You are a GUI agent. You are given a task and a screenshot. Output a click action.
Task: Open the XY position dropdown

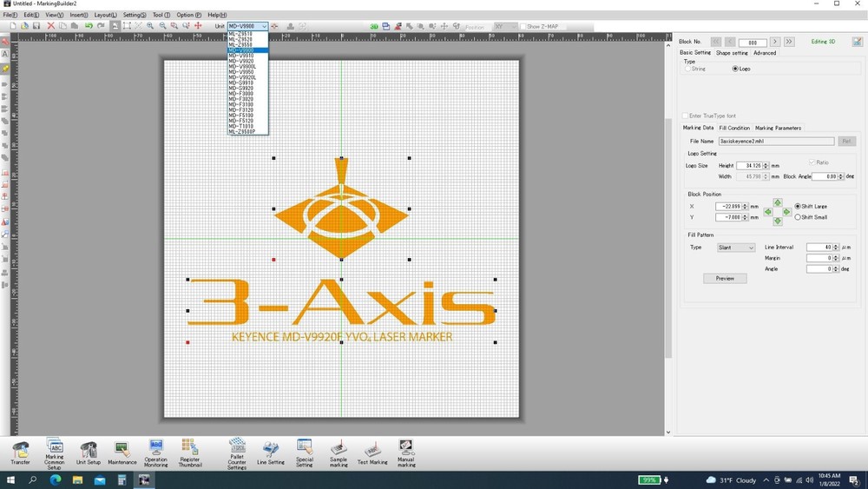(505, 27)
